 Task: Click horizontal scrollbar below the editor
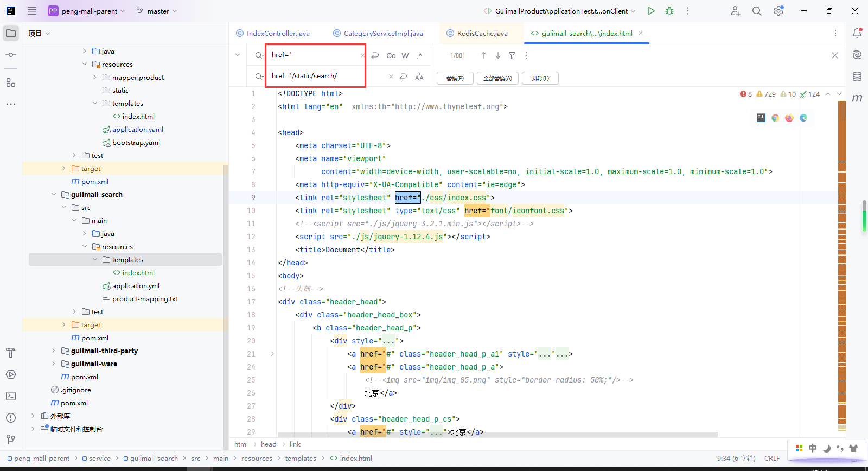coord(497,435)
